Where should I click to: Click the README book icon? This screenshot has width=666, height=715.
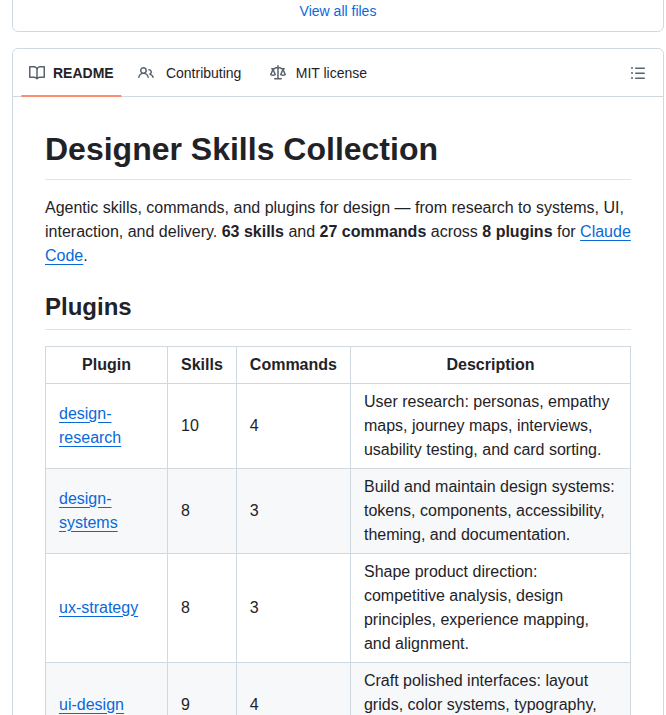click(37, 73)
